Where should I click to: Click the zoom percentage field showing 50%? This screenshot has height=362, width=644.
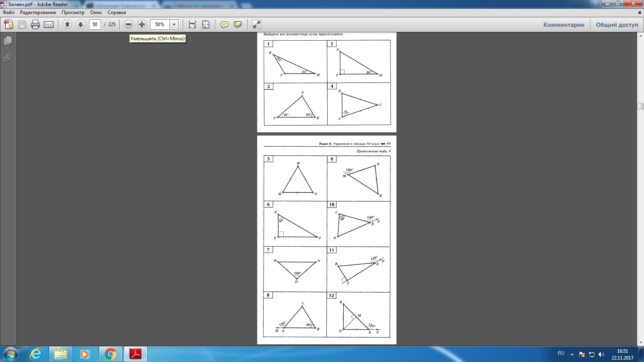coord(160,25)
